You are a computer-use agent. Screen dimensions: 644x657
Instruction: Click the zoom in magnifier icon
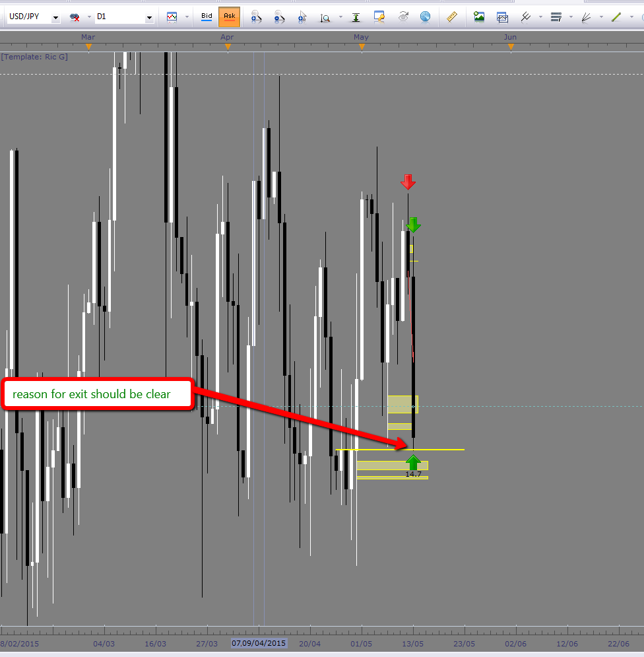pyautogui.click(x=257, y=17)
